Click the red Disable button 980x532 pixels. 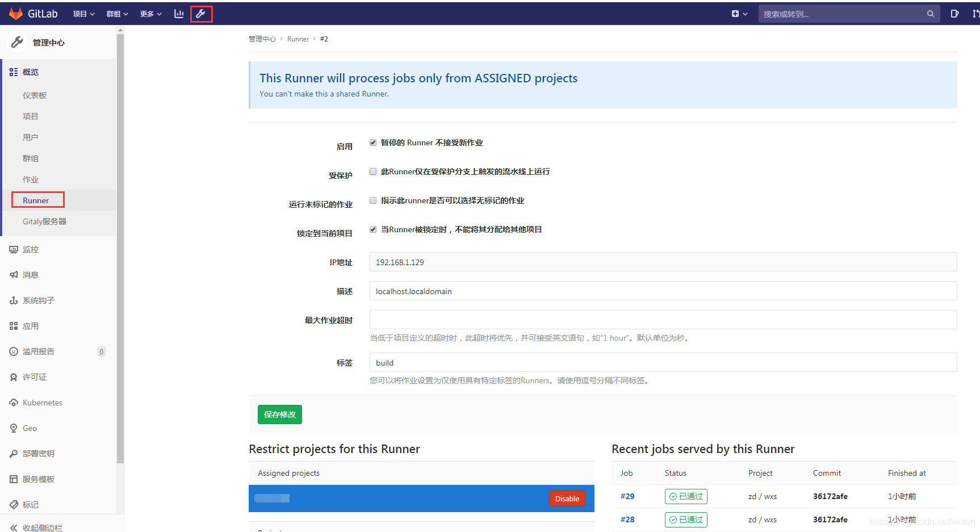click(567, 499)
